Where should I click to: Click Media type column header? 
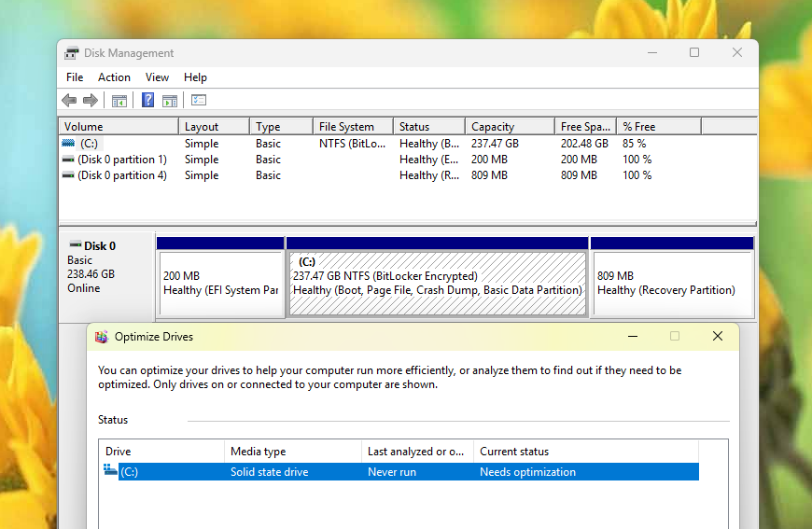tap(293, 452)
